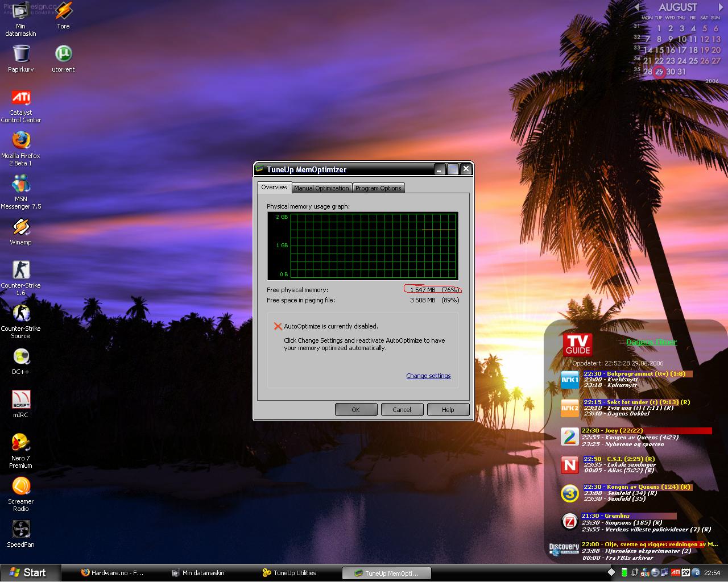Open MSN Messenger 7.5 desktop icon
The height and width of the screenshot is (582, 728).
(21, 192)
